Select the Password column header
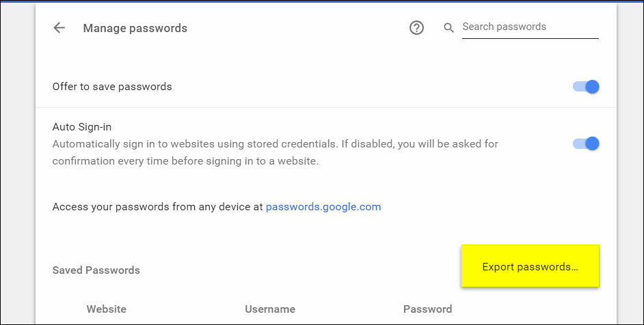644x325 pixels. click(427, 309)
